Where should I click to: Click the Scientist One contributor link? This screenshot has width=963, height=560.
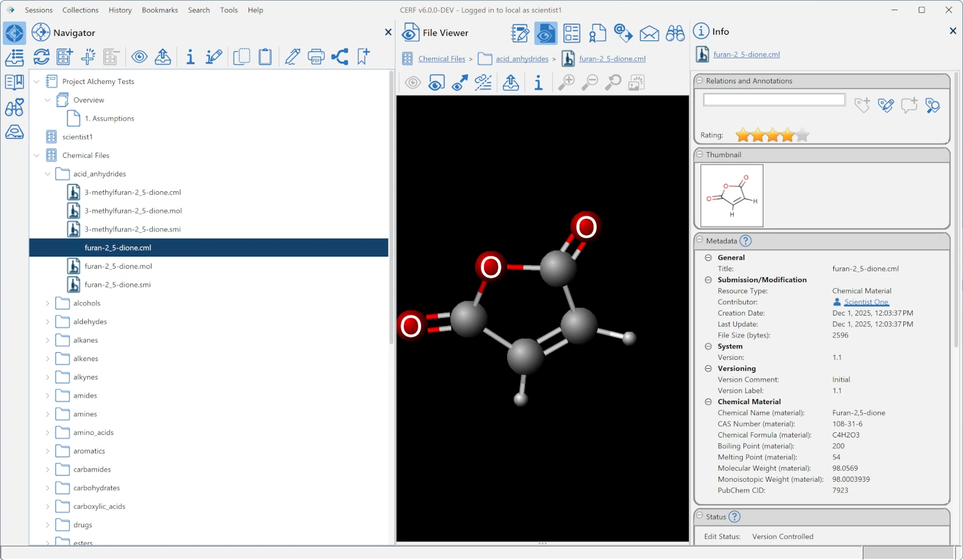(866, 302)
